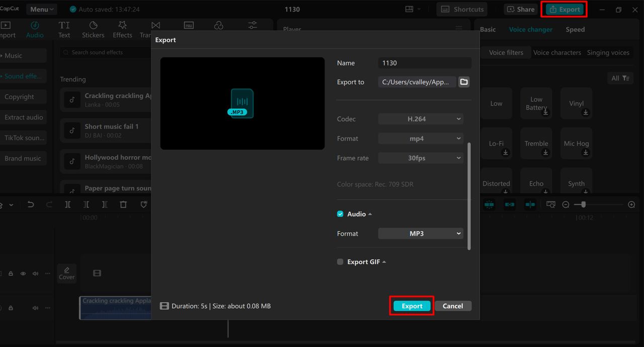Image resolution: width=644 pixels, height=347 pixels.
Task: Toggle the preview axis snapping icon
Action: coord(530,204)
